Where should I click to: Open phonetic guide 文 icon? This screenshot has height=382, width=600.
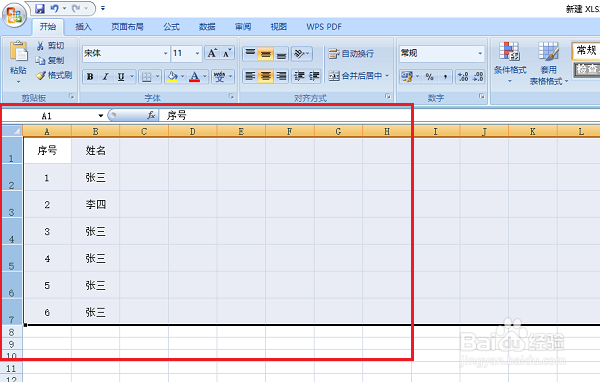click(219, 77)
